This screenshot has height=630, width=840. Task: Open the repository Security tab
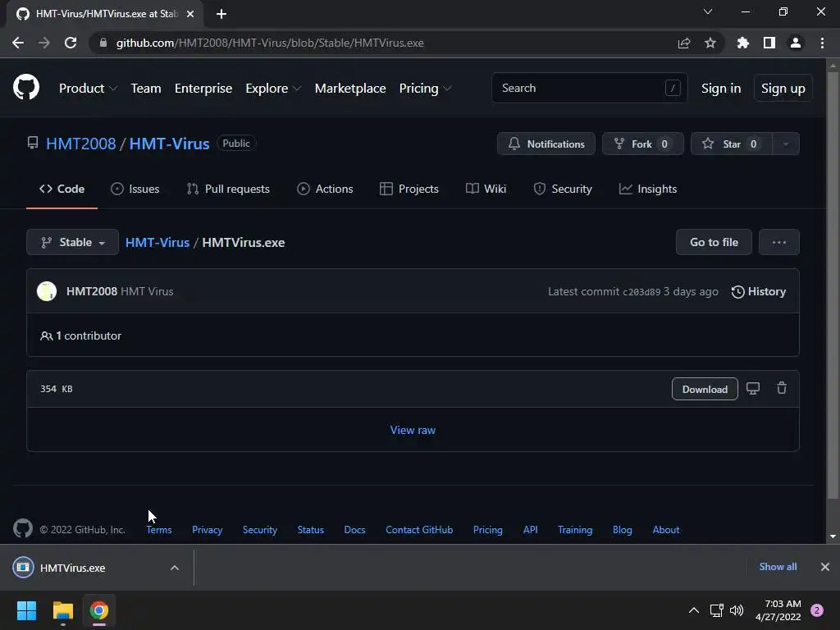click(x=563, y=189)
